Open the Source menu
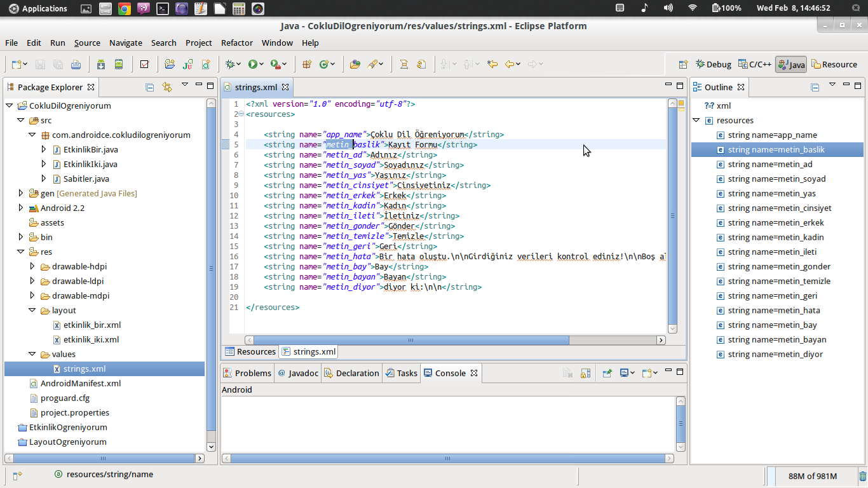868x488 pixels. [87, 43]
